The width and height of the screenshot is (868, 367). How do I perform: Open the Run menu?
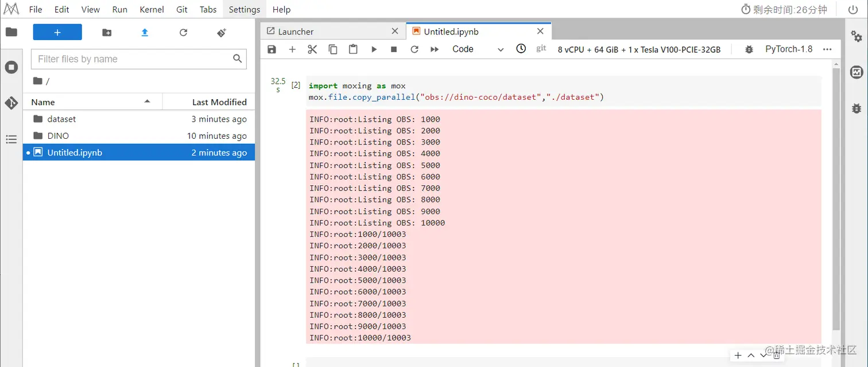(x=120, y=9)
